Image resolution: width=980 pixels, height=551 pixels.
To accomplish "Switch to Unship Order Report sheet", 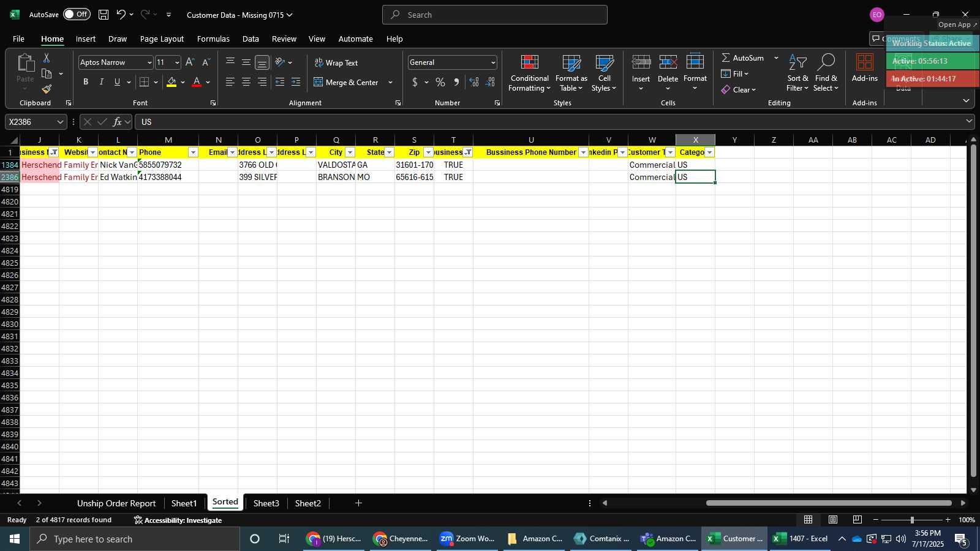I will [x=116, y=503].
